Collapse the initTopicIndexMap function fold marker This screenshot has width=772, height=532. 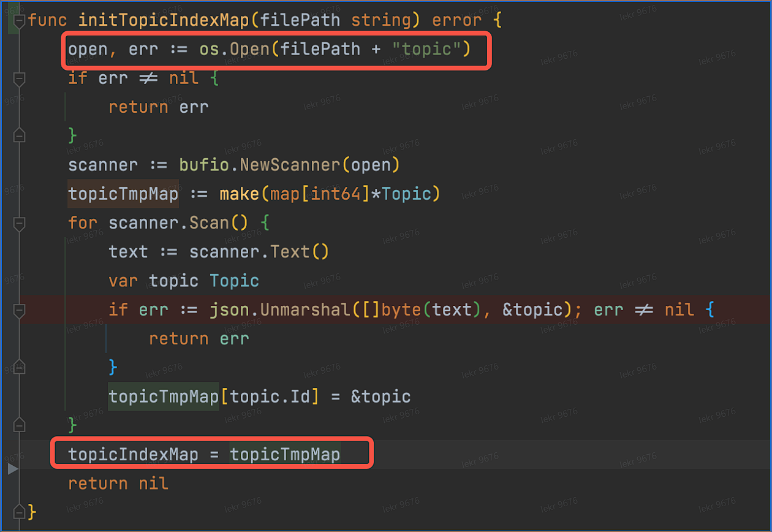click(x=19, y=20)
